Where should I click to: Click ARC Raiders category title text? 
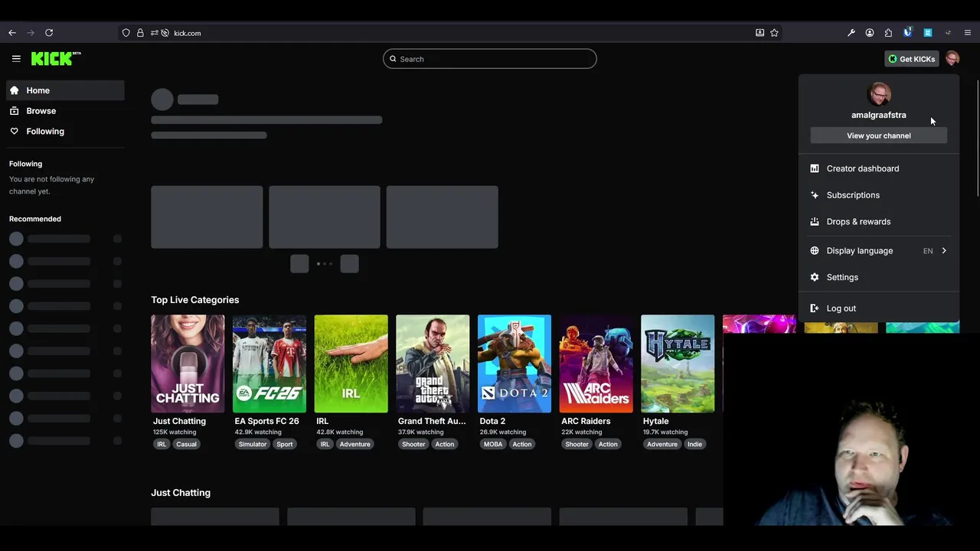[586, 422]
